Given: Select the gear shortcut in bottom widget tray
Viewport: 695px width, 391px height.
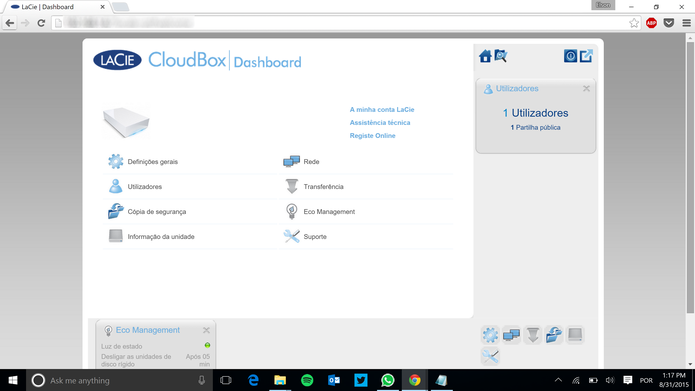Looking at the screenshot, I should (490, 335).
